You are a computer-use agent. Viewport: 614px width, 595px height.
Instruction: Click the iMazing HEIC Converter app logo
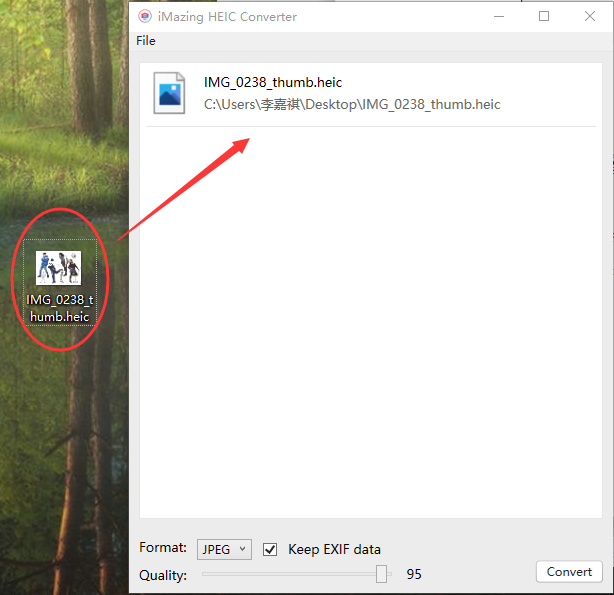[145, 16]
